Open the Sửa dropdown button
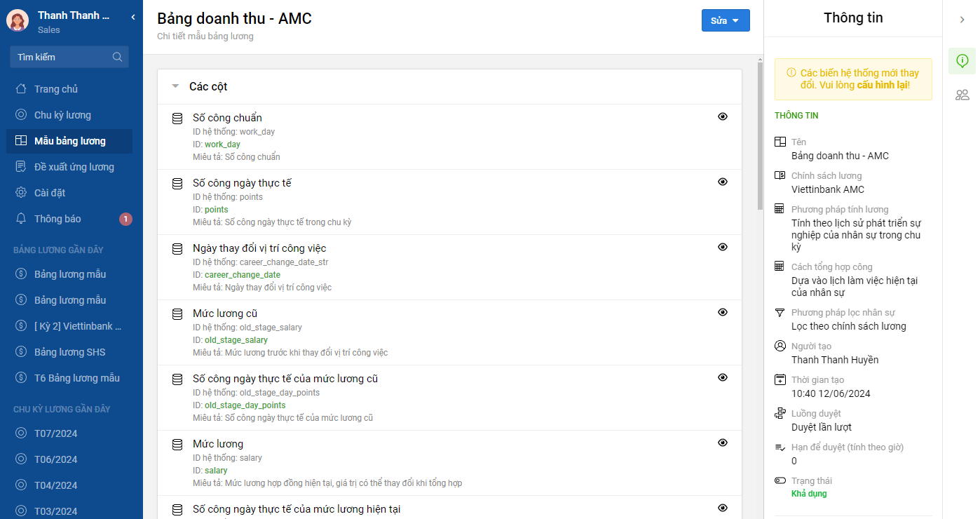Viewport: 980px width, 519px height. tap(726, 20)
